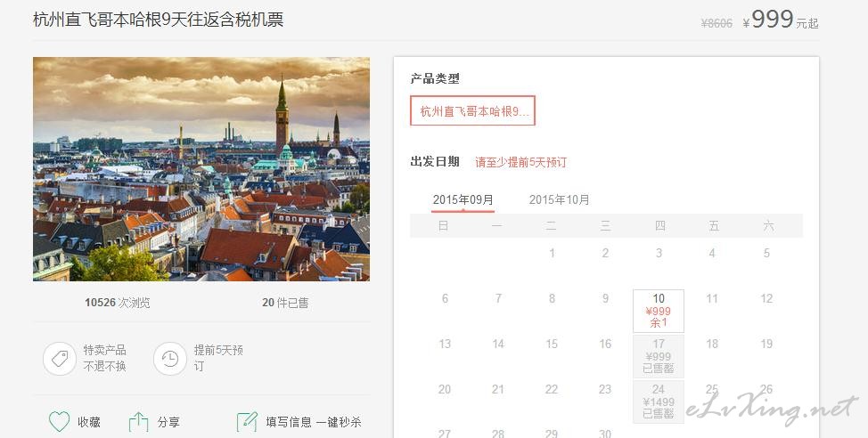
Task: Click calendar date 14
Action: 498,344
